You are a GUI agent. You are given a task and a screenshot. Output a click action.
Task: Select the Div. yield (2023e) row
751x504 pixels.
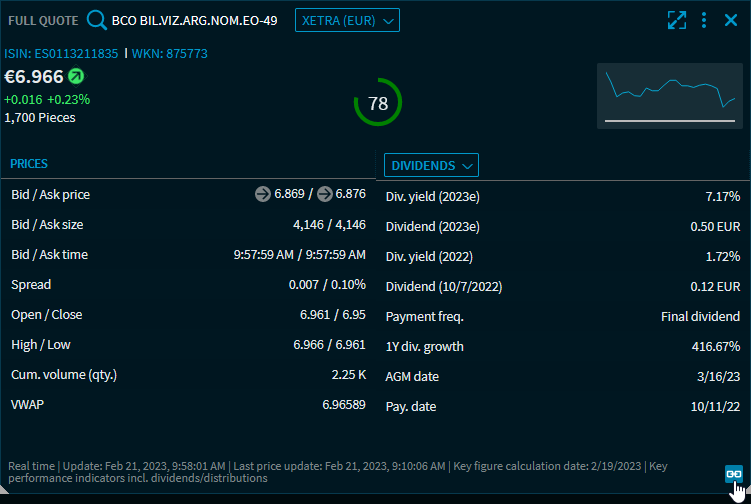(x=562, y=197)
